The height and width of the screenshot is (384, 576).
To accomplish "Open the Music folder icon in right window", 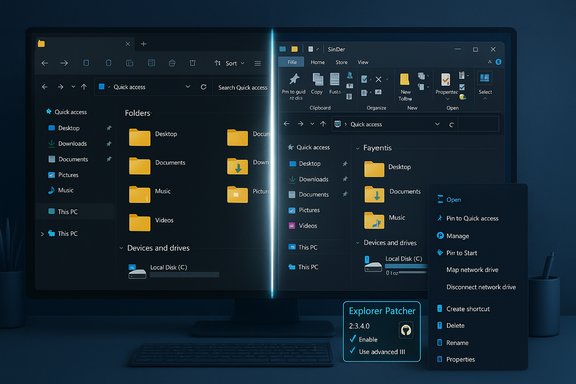I will (x=374, y=221).
